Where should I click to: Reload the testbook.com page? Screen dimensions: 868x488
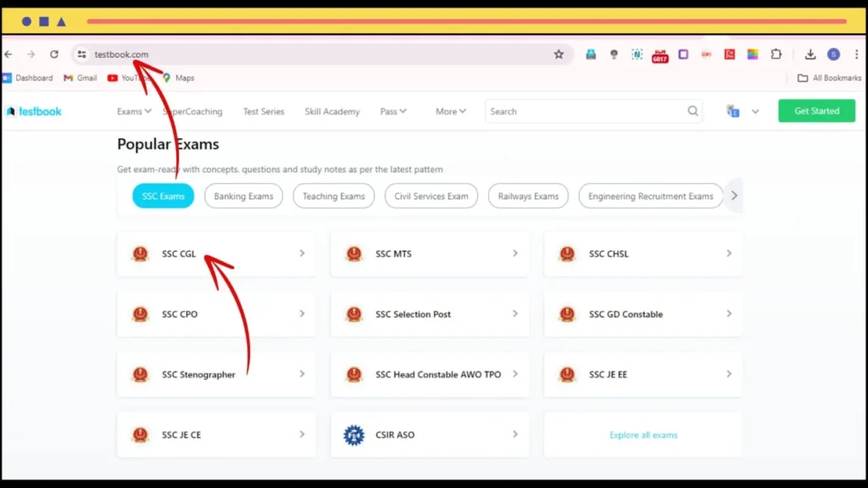coord(54,54)
